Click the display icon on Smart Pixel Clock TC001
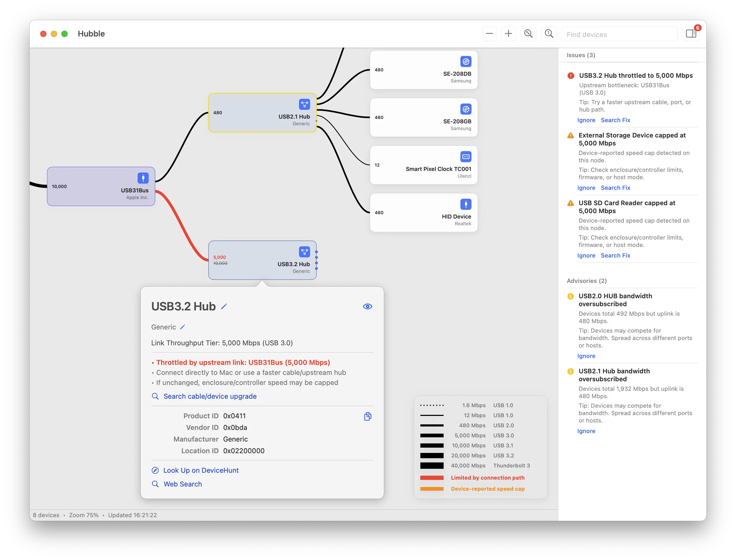 click(x=465, y=157)
